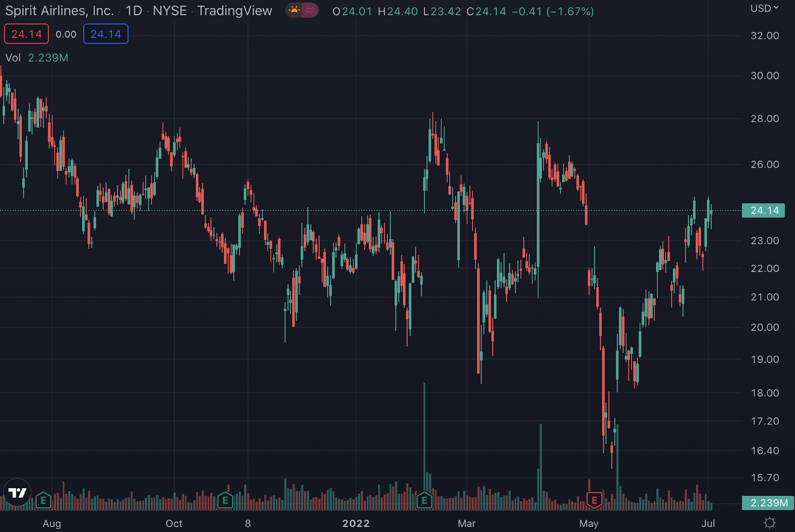The height and width of the screenshot is (532, 795).
Task: Click the Oct label on time axis
Action: point(174,524)
